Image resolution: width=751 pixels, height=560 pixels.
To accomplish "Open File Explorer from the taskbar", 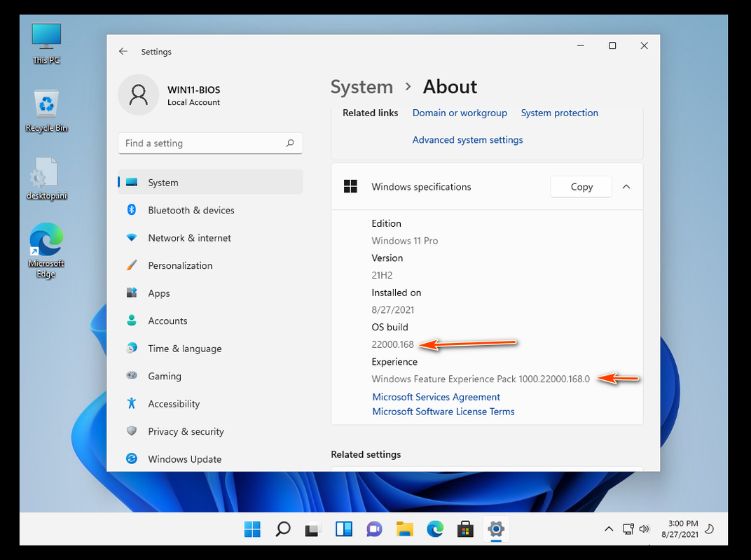I will pyautogui.click(x=405, y=529).
